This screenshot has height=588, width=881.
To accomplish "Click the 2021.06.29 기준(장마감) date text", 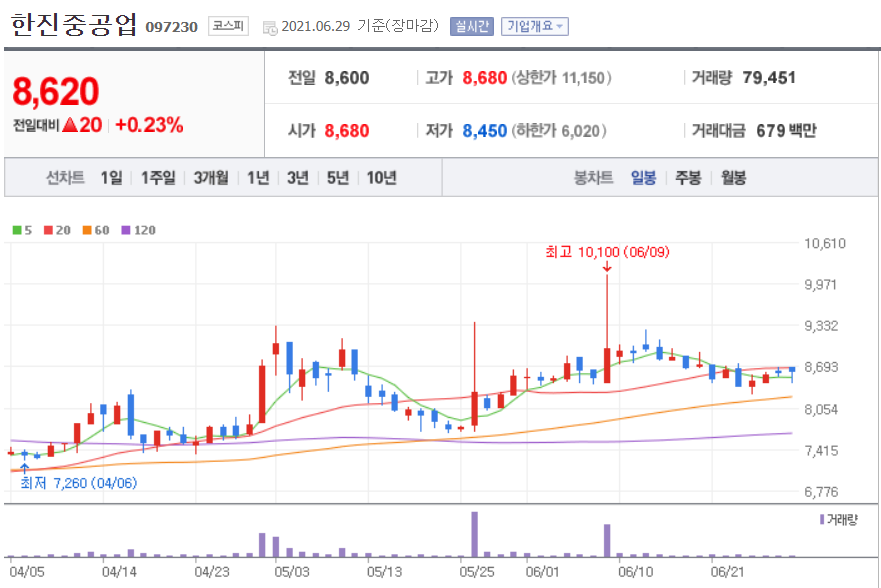I will 360,26.
